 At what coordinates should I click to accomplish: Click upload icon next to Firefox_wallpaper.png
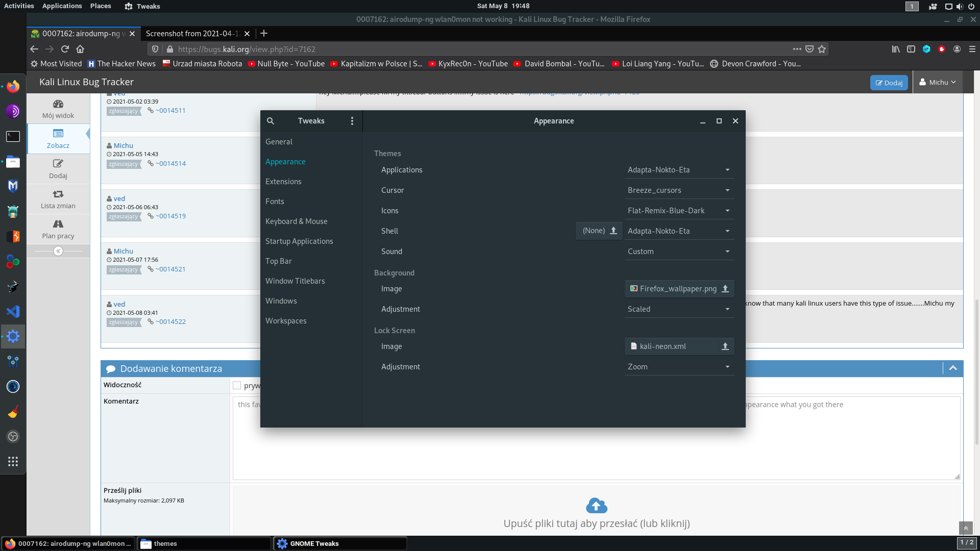725,289
